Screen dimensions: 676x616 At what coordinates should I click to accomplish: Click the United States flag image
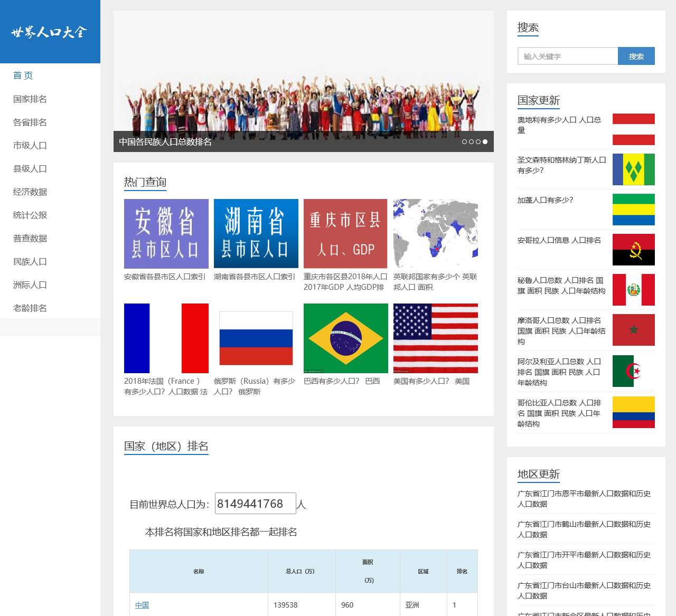(435, 338)
